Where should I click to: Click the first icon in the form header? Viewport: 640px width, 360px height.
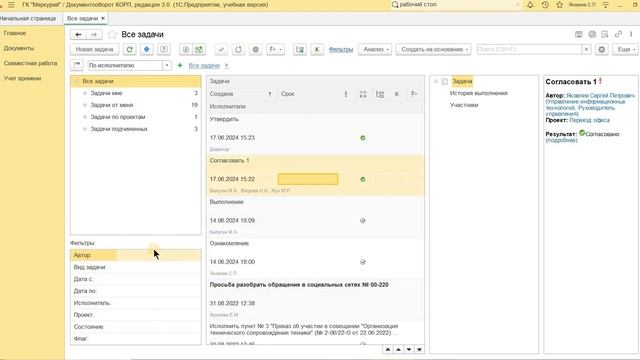(x=579, y=34)
